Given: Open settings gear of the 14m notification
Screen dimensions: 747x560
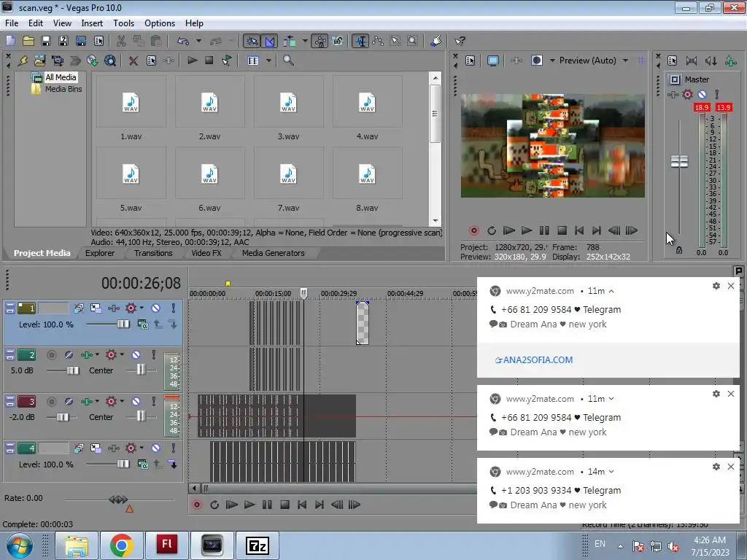Looking at the screenshot, I should pyautogui.click(x=716, y=467).
